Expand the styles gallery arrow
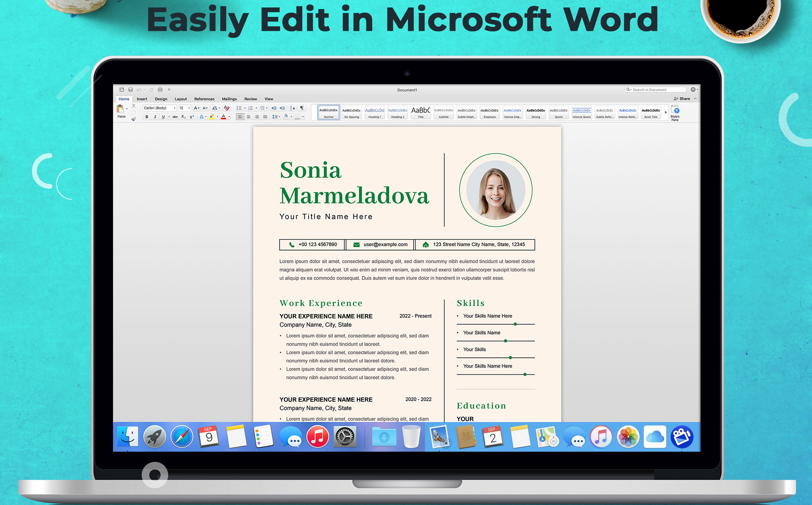This screenshot has height=505, width=812. [666, 112]
